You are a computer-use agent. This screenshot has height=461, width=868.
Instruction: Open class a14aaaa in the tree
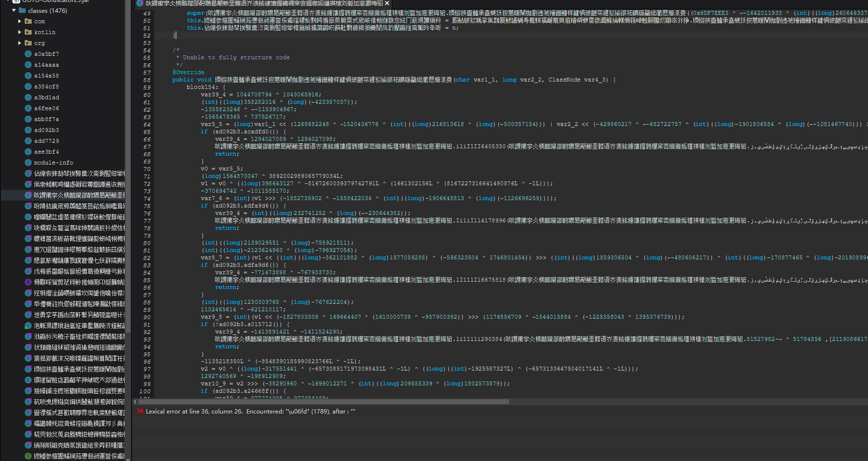click(46, 65)
